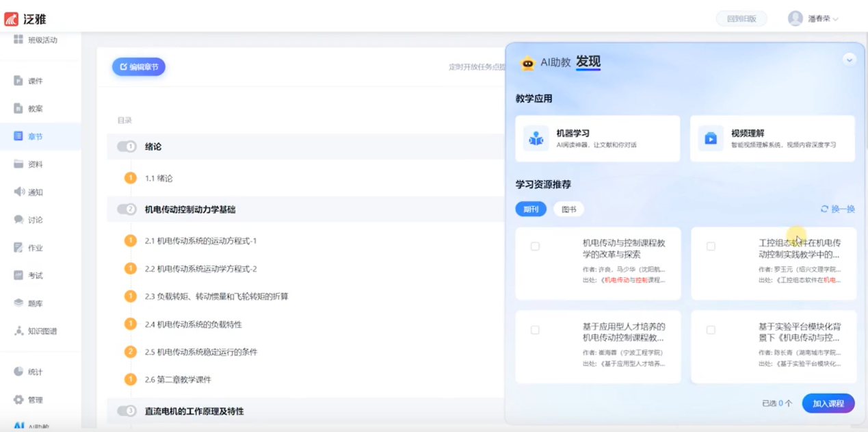Select checkbox for 工控组态软件 article
Screen dimensions: 868x432
tap(711, 246)
